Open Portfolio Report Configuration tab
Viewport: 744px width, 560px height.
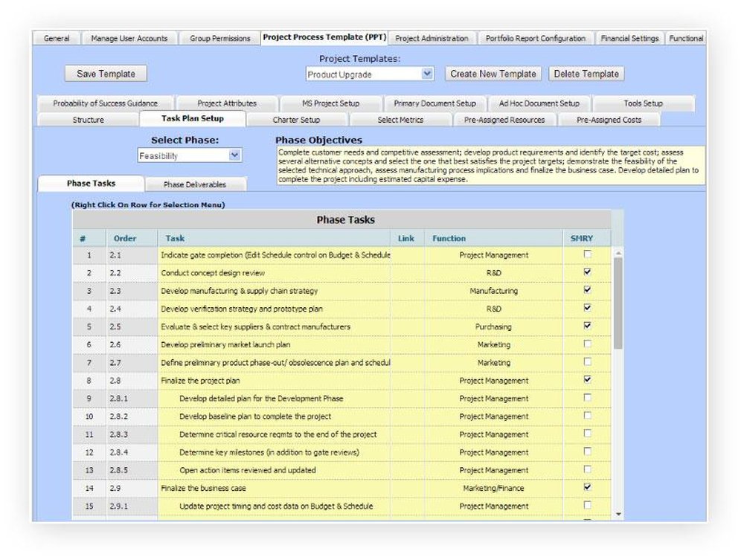[x=536, y=39]
